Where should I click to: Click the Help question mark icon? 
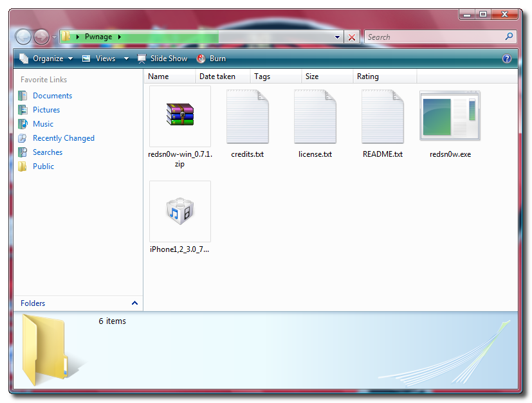pos(506,58)
